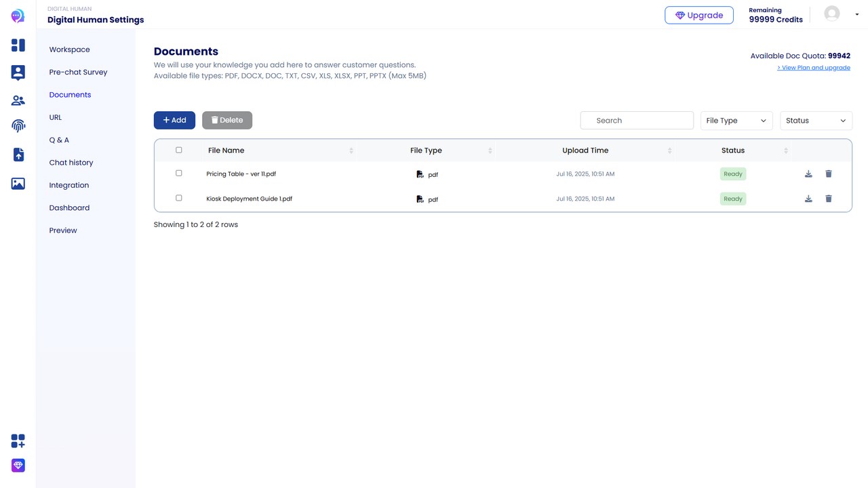Sort the table by Upload Time column
The height and width of the screenshot is (488, 868).
(x=585, y=150)
